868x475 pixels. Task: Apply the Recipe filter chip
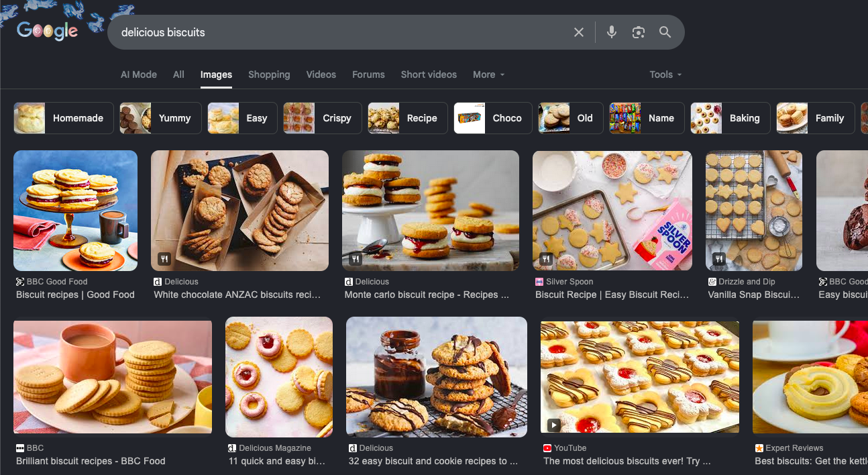pyautogui.click(x=407, y=118)
